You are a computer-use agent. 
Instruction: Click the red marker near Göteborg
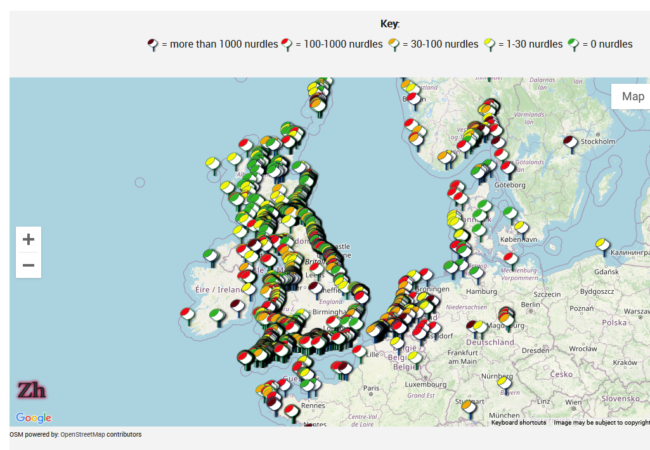pos(507,167)
